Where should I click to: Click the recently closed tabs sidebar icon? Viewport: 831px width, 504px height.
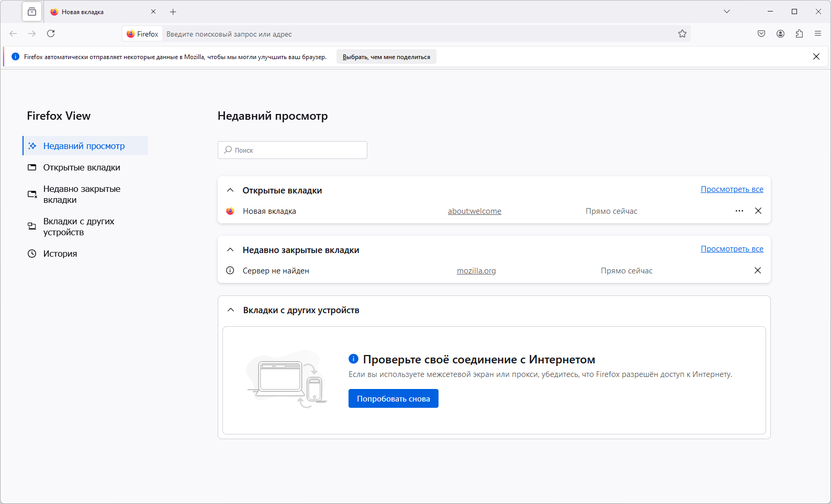(x=32, y=194)
